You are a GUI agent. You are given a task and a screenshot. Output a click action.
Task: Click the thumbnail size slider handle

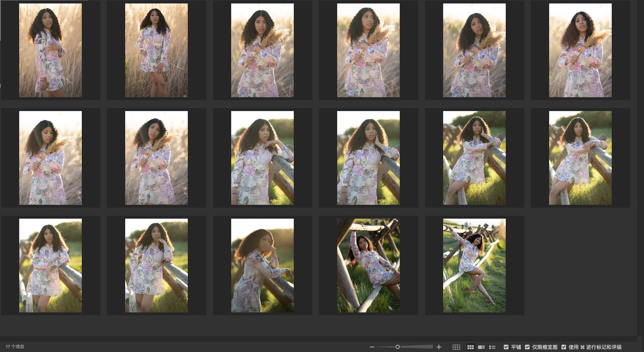pyautogui.click(x=397, y=347)
